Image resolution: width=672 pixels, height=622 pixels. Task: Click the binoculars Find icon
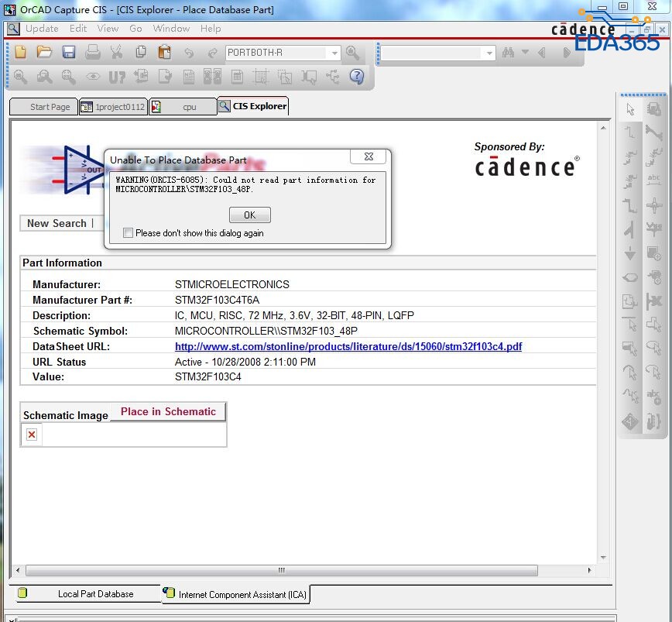click(x=509, y=53)
